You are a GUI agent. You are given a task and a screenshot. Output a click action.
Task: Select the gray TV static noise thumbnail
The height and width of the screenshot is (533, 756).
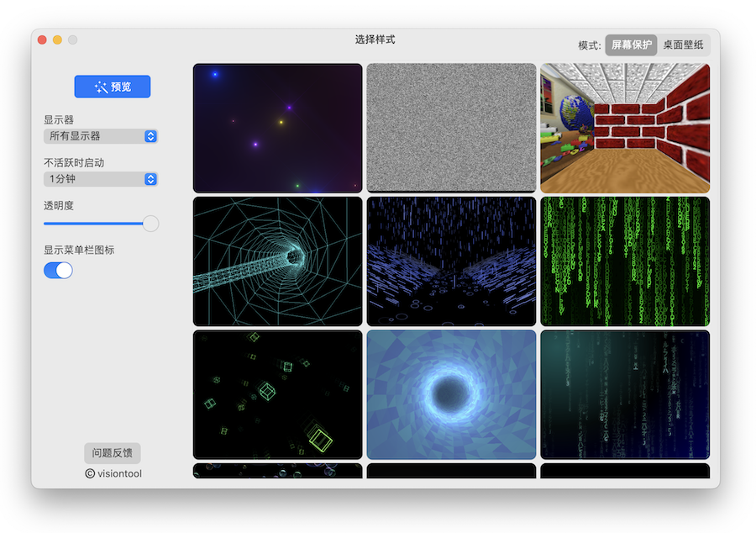click(x=451, y=128)
